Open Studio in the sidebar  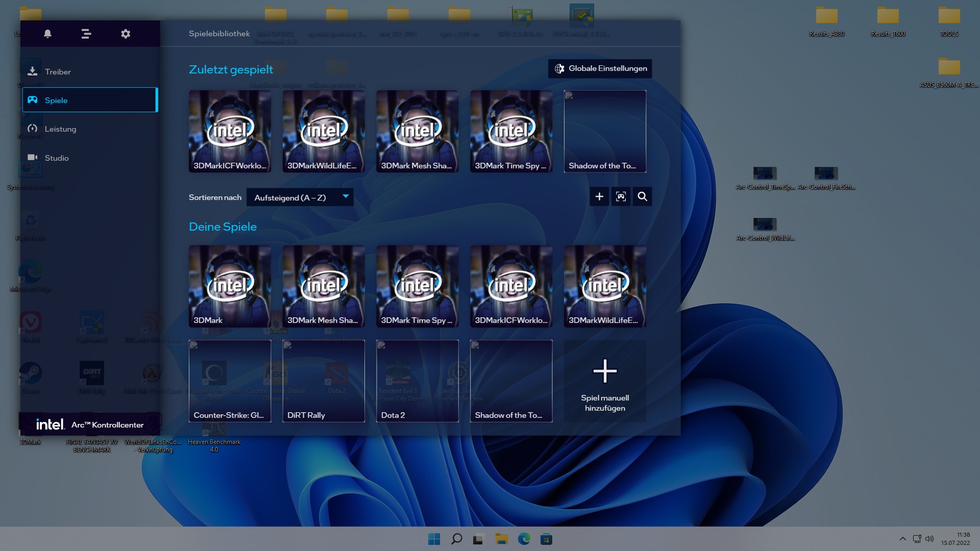click(x=56, y=158)
